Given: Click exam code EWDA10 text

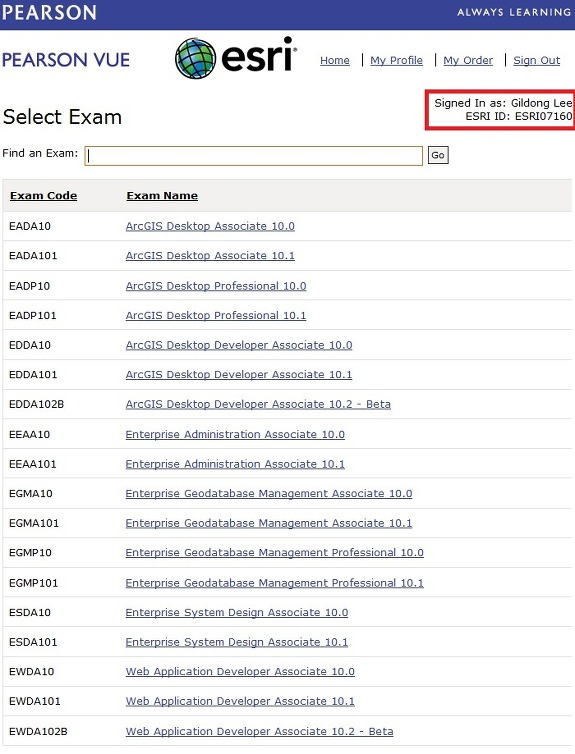Looking at the screenshot, I should tap(32, 671).
